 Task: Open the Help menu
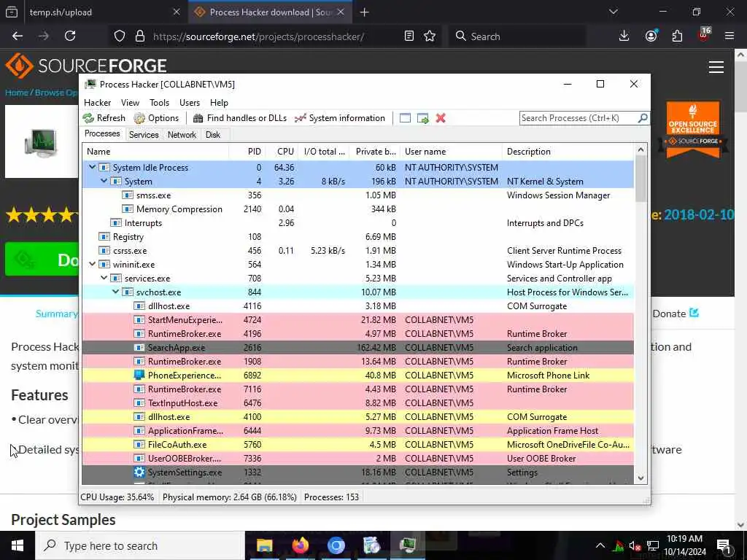click(219, 103)
